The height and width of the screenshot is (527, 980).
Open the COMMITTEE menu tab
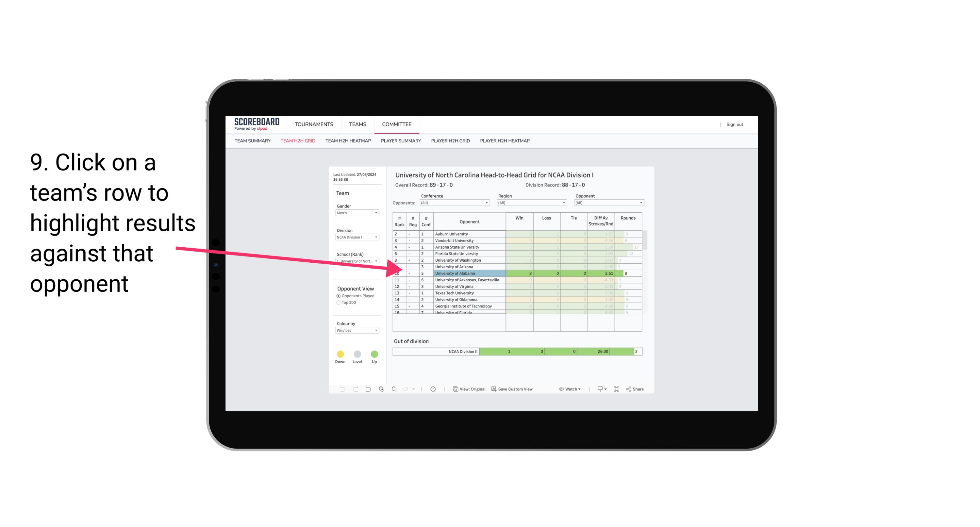(397, 124)
